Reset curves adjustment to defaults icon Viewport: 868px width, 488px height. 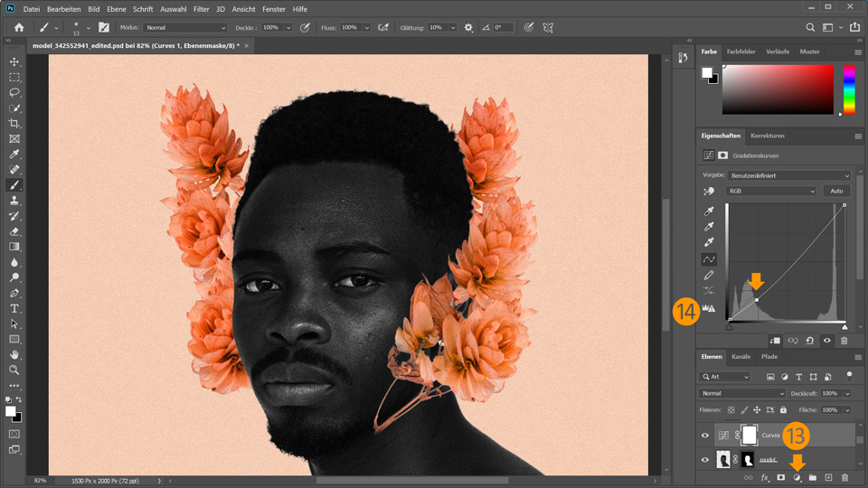click(x=809, y=341)
